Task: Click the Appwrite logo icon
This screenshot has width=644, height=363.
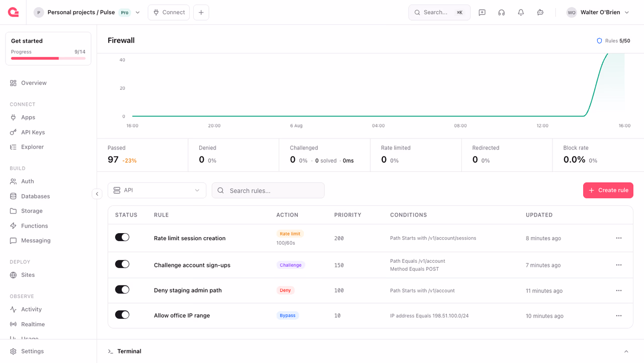Action: pyautogui.click(x=14, y=12)
